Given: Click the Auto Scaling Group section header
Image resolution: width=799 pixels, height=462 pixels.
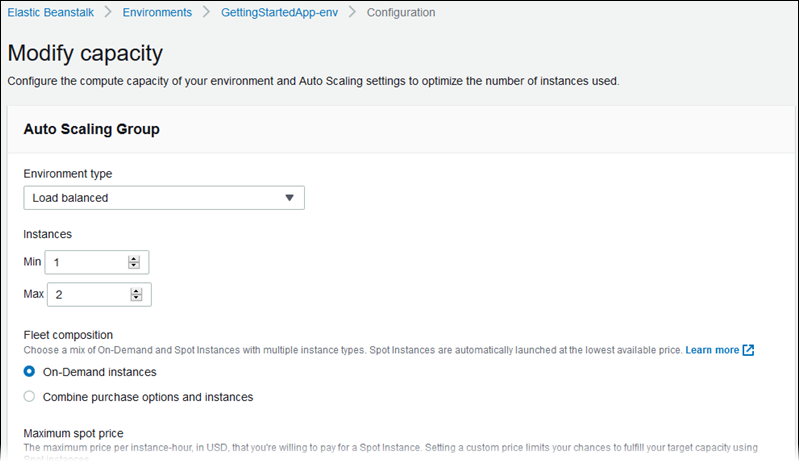Looking at the screenshot, I should [x=91, y=129].
